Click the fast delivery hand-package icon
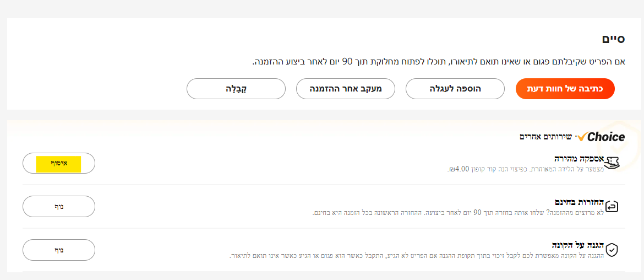644x280 pixels. [612, 162]
